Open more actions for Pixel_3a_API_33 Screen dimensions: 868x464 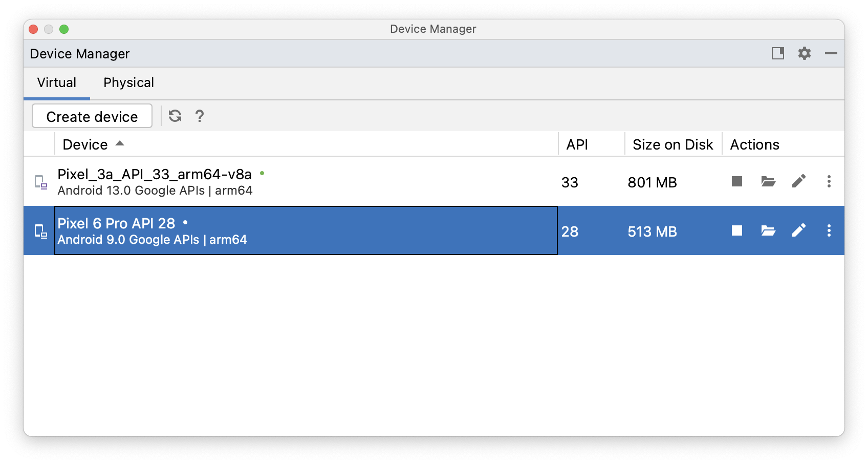click(x=829, y=181)
